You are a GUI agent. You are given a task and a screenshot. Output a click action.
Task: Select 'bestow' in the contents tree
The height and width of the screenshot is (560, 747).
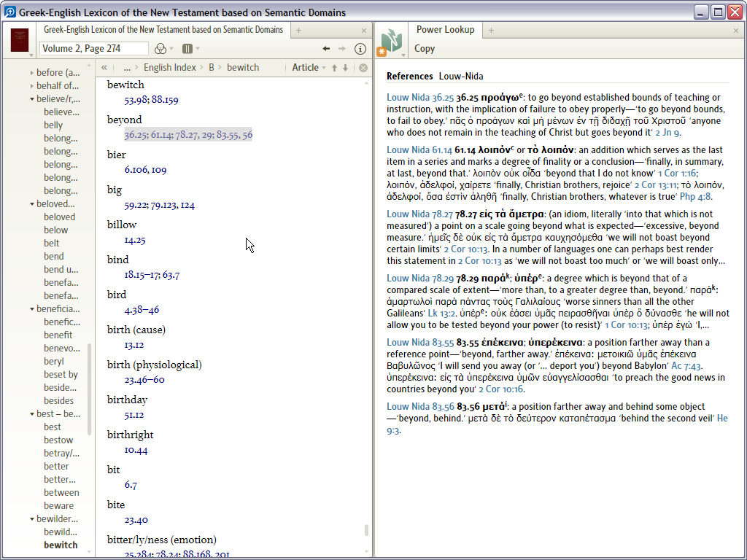pos(58,440)
